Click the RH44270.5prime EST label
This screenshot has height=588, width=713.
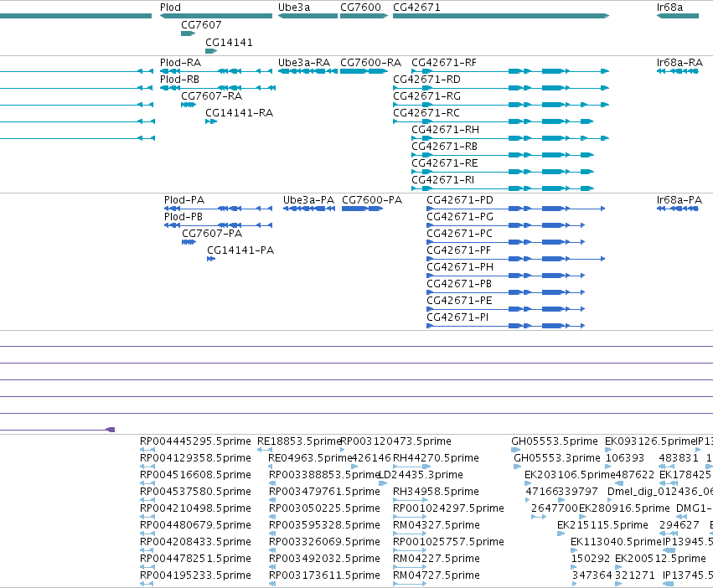(436, 458)
